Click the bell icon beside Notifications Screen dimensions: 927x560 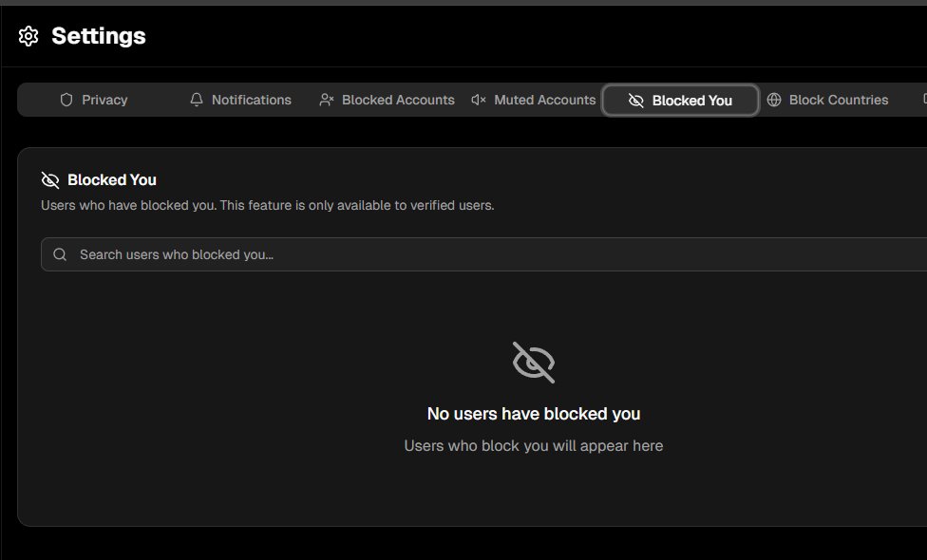[197, 100]
